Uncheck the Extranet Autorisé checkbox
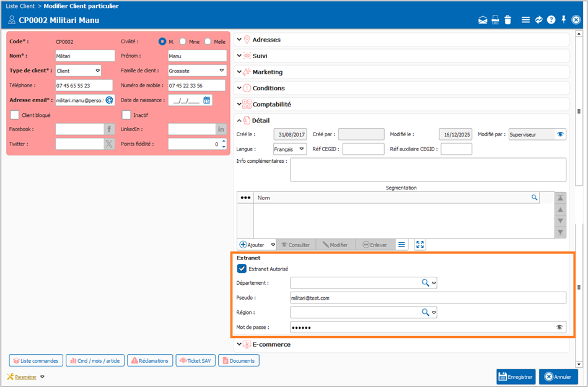The height and width of the screenshot is (387, 588). 242,269
